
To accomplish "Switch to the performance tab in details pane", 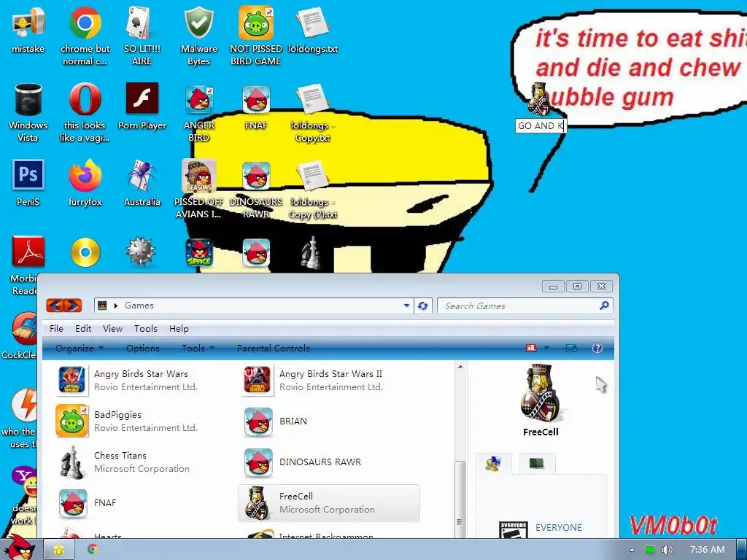I will click(x=537, y=463).
